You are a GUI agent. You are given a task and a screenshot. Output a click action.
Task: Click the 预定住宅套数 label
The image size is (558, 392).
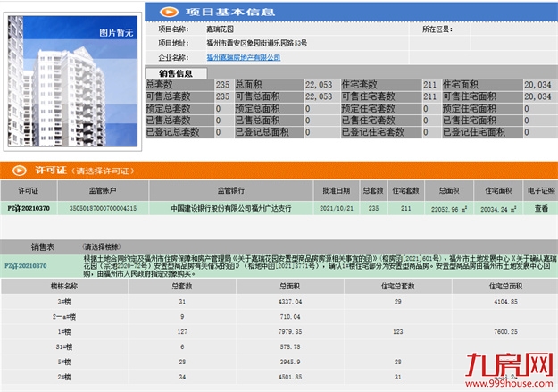[369, 109]
